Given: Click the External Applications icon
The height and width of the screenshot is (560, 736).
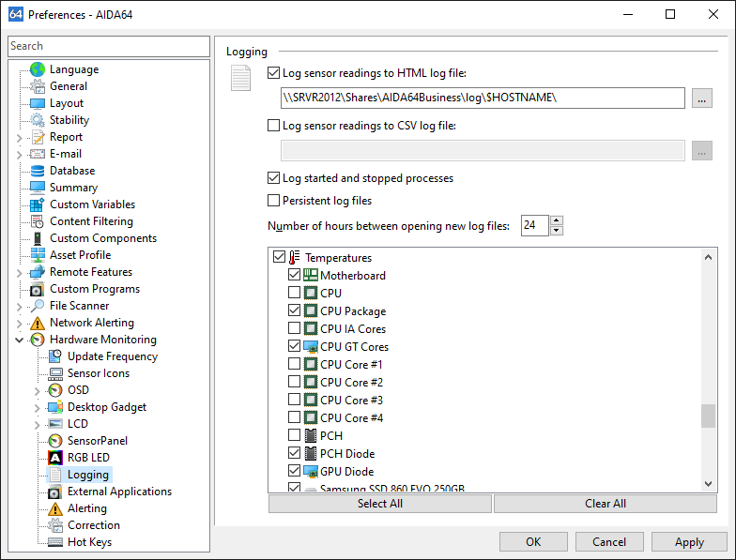Looking at the screenshot, I should [55, 492].
